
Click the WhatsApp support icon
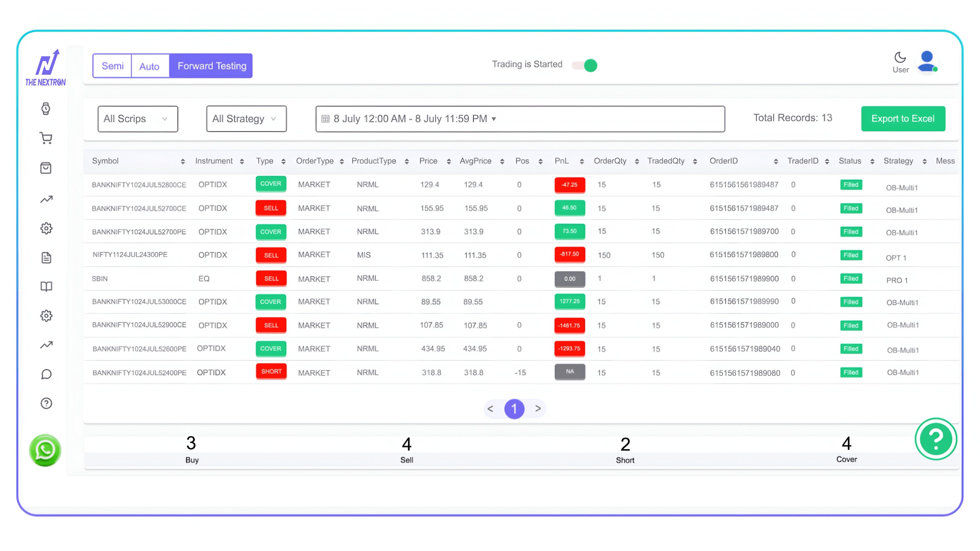point(45,450)
